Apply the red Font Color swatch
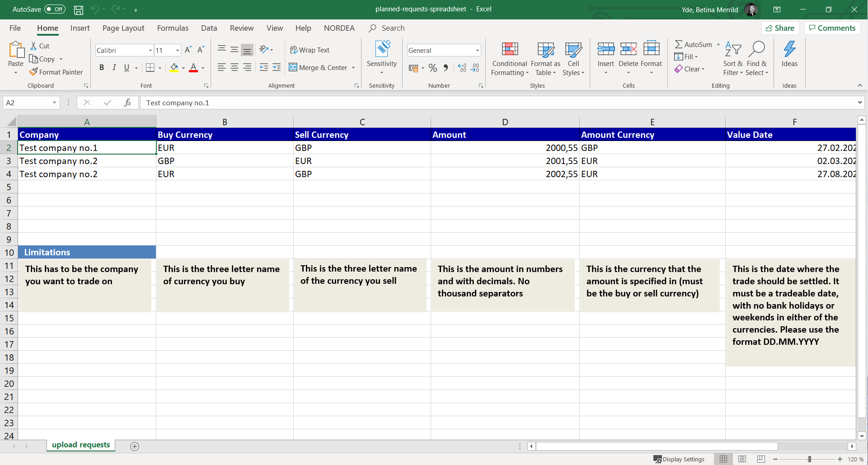The width and height of the screenshot is (868, 465). point(193,68)
